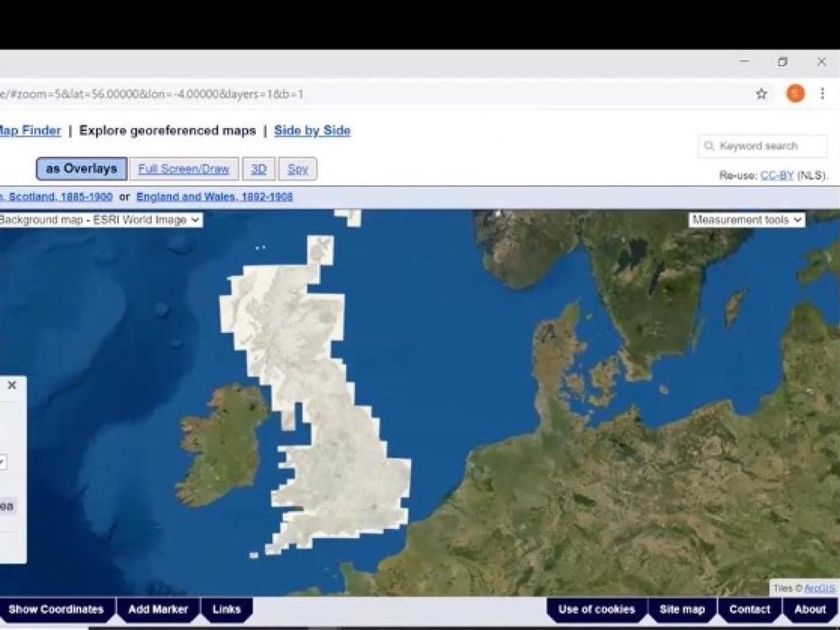
Task: Click inside the Keyword search field
Action: tap(763, 146)
